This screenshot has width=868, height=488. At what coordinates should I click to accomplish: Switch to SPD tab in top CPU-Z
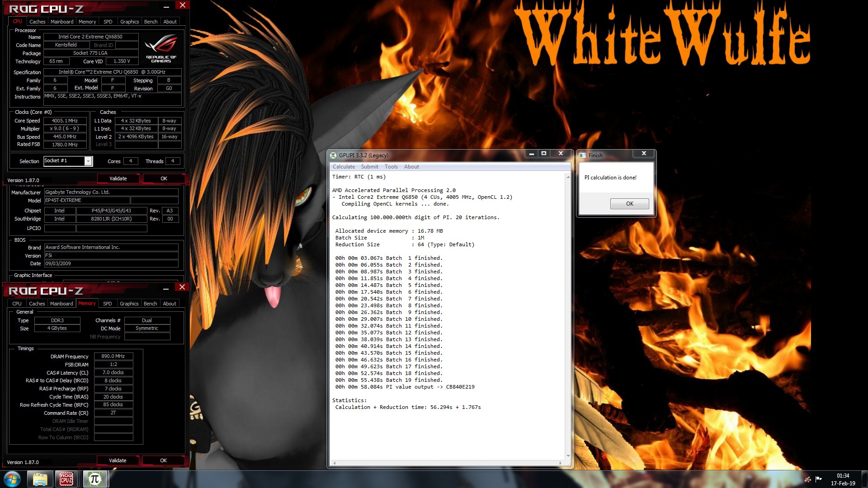pyautogui.click(x=108, y=22)
